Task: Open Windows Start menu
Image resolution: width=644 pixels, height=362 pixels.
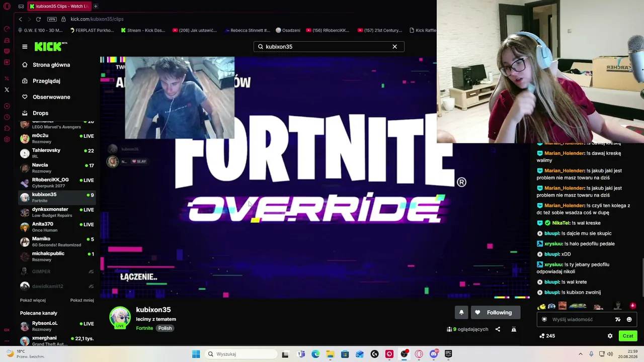Action: click(196, 354)
